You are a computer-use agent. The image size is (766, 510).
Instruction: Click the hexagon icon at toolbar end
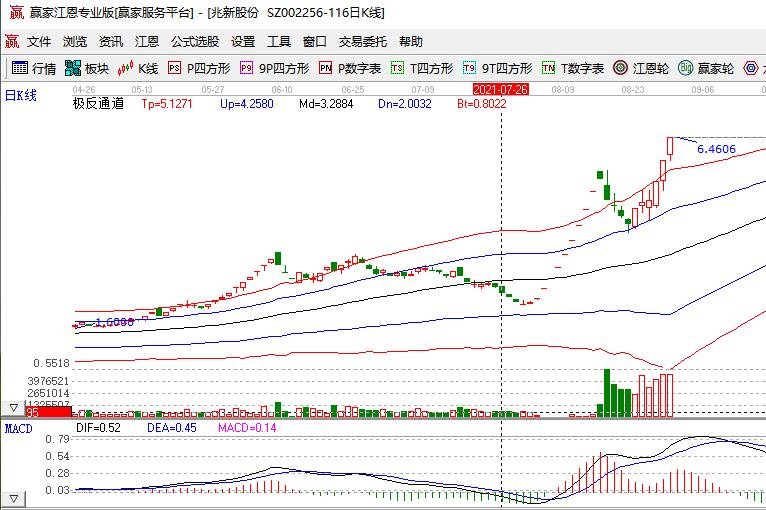pyautogui.click(x=751, y=68)
